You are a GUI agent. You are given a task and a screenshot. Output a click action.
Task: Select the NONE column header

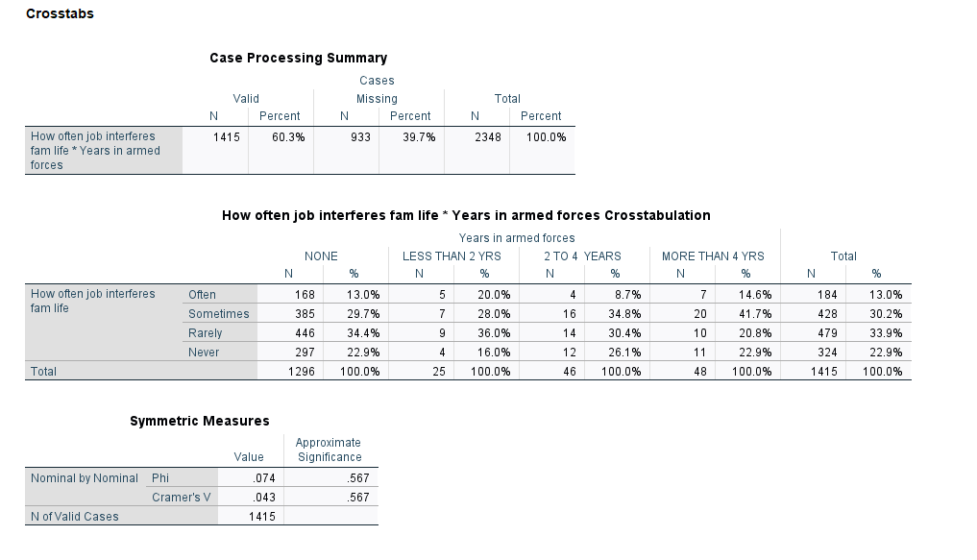coord(321,256)
